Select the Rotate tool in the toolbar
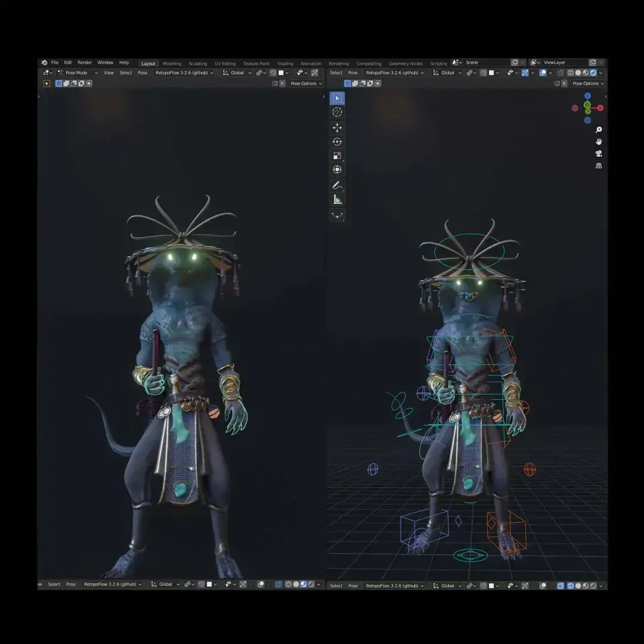Image resolution: width=644 pixels, height=644 pixels. click(337, 142)
